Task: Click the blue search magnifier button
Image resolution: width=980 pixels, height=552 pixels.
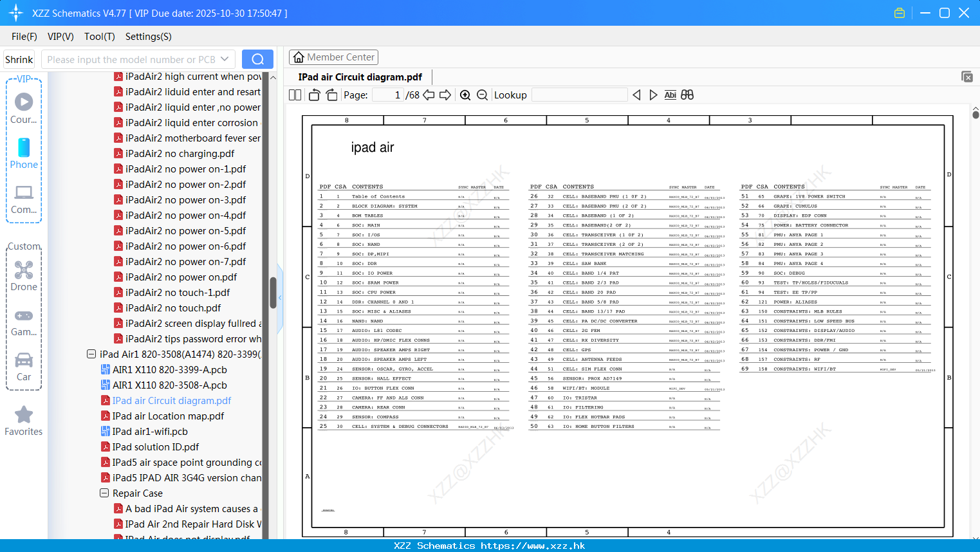Action: [x=257, y=59]
